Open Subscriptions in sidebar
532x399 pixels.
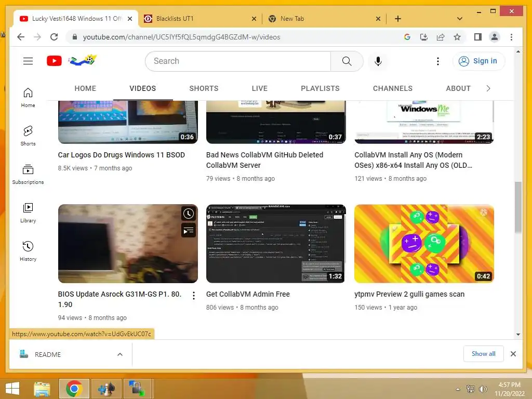click(28, 175)
